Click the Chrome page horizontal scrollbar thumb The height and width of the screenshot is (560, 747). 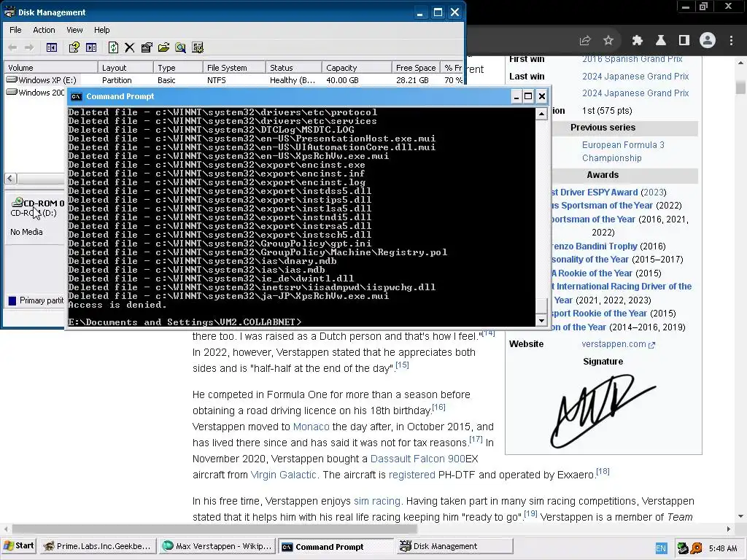click(x=214, y=529)
